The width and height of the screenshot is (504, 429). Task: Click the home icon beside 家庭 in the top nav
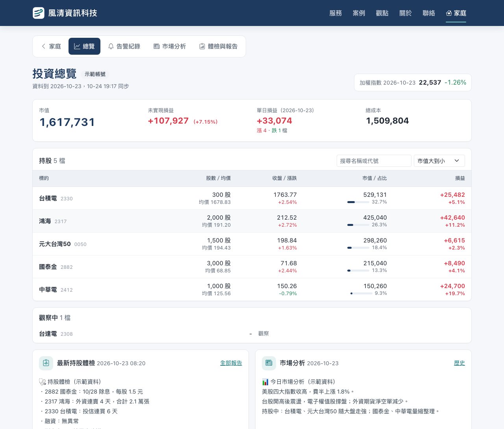click(x=449, y=13)
